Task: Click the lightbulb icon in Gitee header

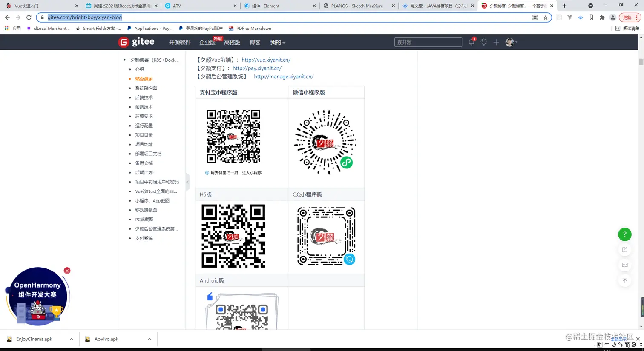Action: click(x=483, y=42)
